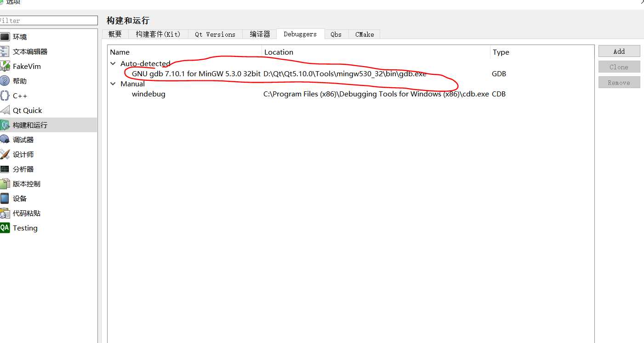This screenshot has width=644, height=343.
Task: Click the cdb.exe location path
Action: (x=376, y=94)
